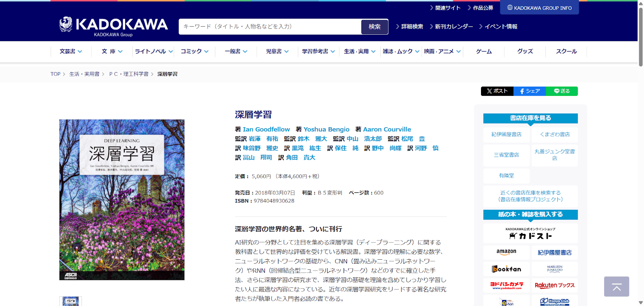Expand the 文芸書 category menu
This screenshot has width=644, height=306.
pyautogui.click(x=71, y=52)
